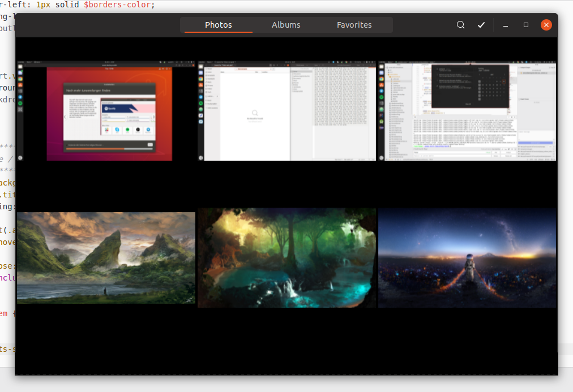
Task: Open the forest waterfall lagoon photo
Action: (x=287, y=258)
